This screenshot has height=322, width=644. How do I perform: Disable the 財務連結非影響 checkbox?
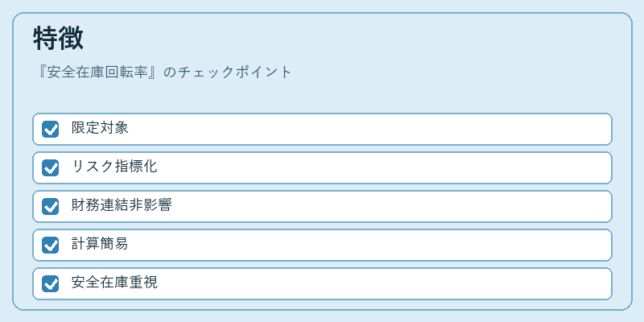(50, 206)
